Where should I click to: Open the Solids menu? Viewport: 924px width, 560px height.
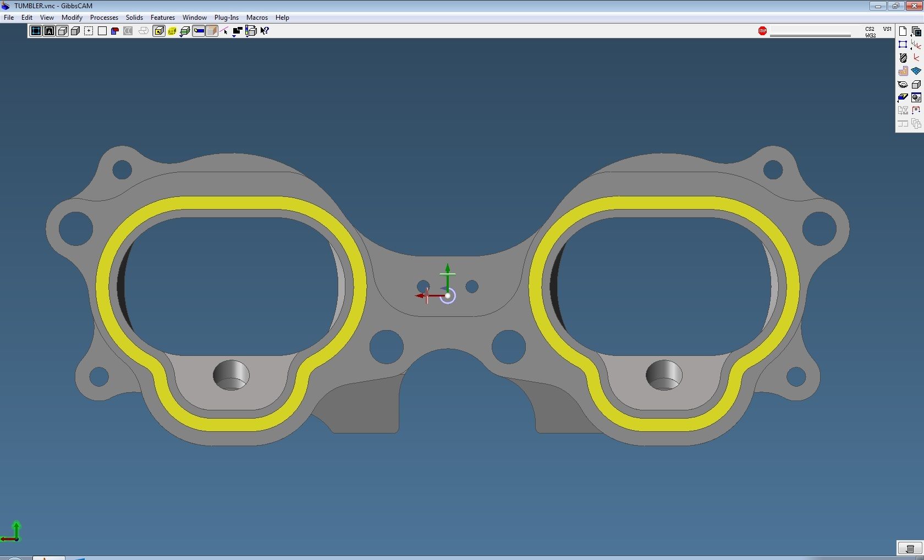point(134,18)
